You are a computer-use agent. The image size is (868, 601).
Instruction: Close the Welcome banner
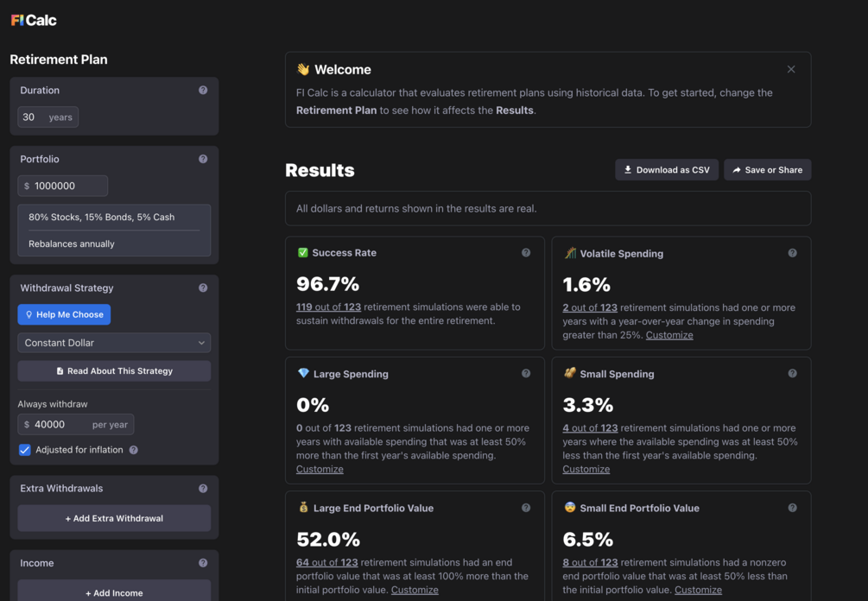791,69
